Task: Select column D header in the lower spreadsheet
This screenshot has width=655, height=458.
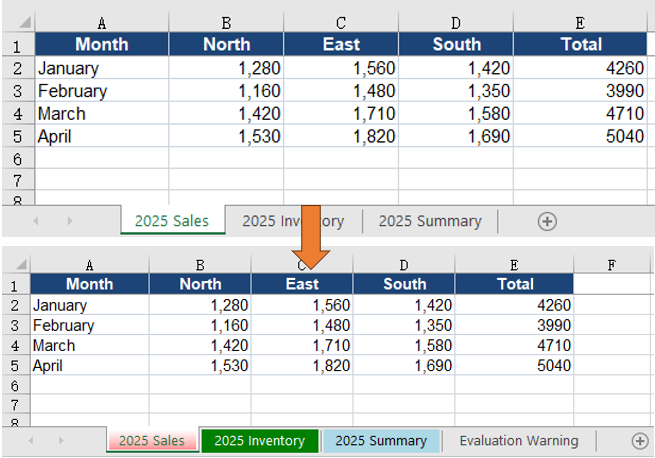Action: (404, 265)
